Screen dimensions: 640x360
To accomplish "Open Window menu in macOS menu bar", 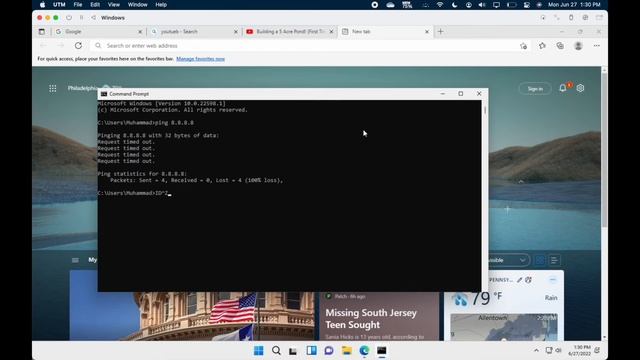I will pos(138,4).
